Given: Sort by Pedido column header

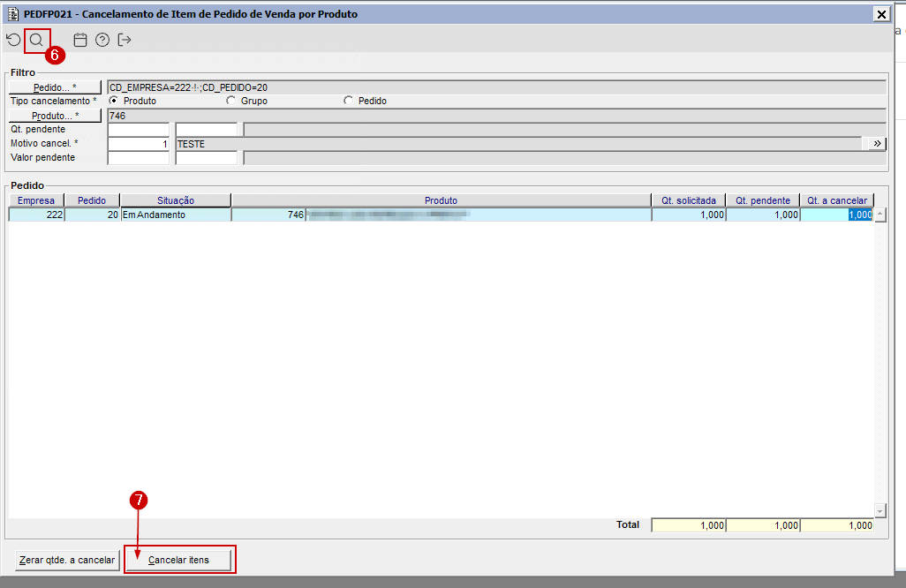Looking at the screenshot, I should [x=92, y=200].
